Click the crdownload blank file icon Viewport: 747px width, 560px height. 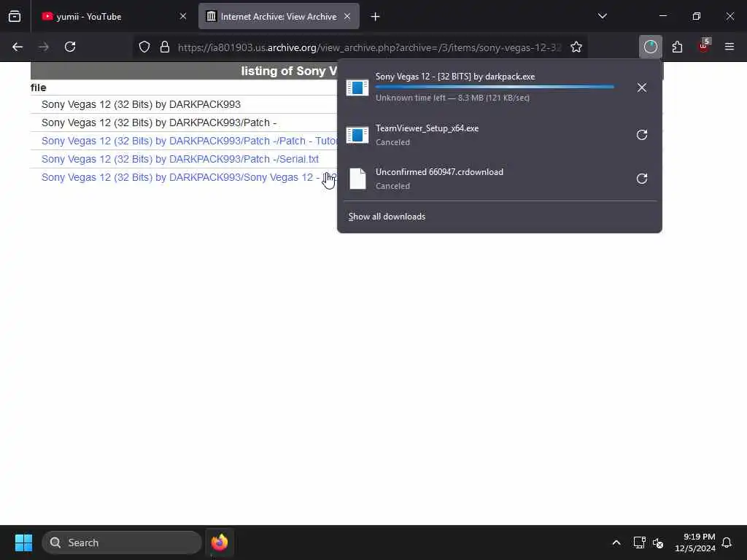click(357, 179)
